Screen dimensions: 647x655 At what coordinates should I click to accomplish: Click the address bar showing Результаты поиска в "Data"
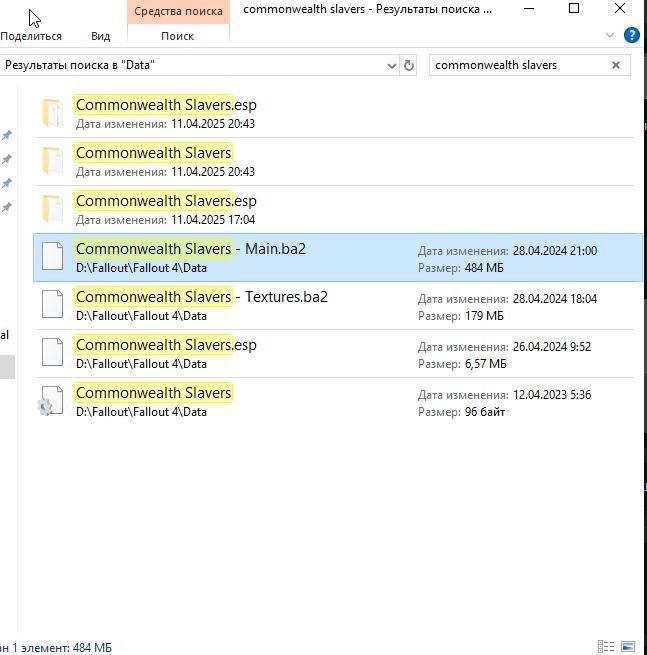[190, 65]
